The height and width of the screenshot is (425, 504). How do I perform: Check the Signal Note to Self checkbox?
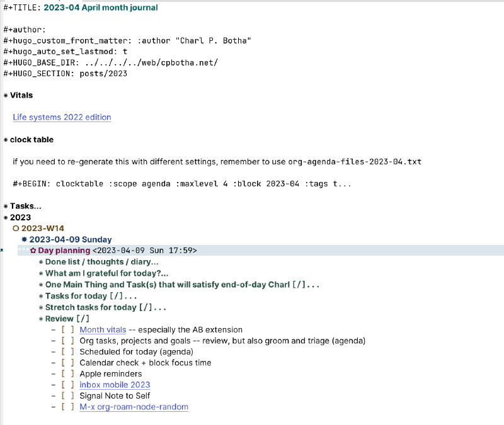click(67, 395)
